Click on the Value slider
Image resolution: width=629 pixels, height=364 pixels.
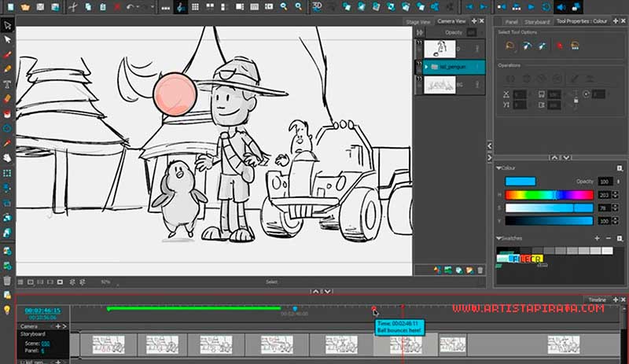coord(549,221)
